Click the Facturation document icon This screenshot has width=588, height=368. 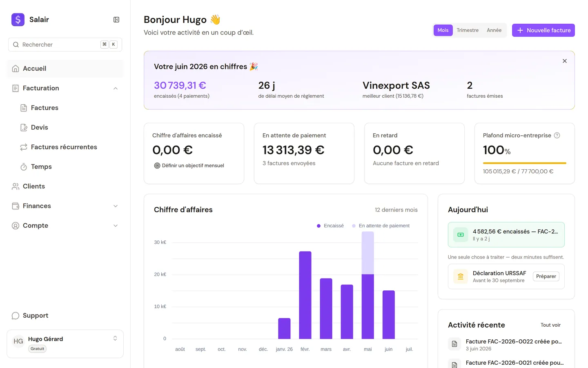16,88
